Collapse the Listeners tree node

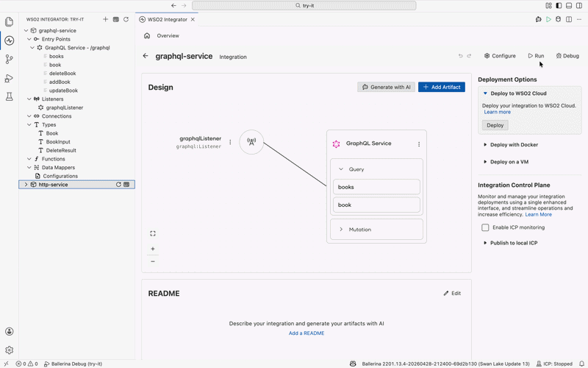(29, 99)
